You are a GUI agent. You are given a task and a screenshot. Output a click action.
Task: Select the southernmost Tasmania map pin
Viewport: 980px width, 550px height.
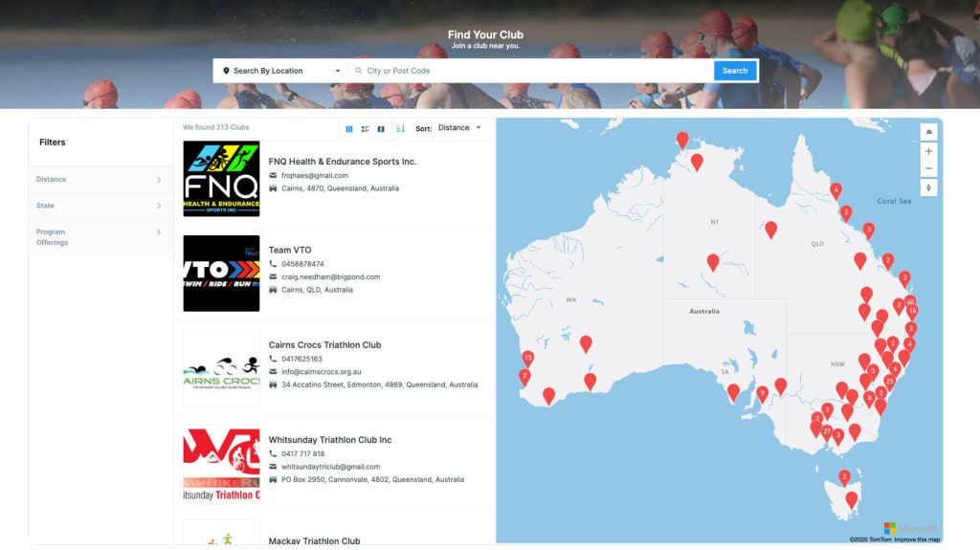(x=851, y=500)
